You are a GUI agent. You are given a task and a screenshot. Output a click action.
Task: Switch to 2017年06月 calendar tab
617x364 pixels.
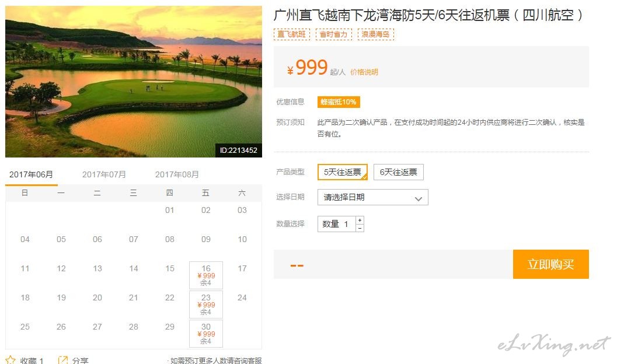click(x=31, y=174)
